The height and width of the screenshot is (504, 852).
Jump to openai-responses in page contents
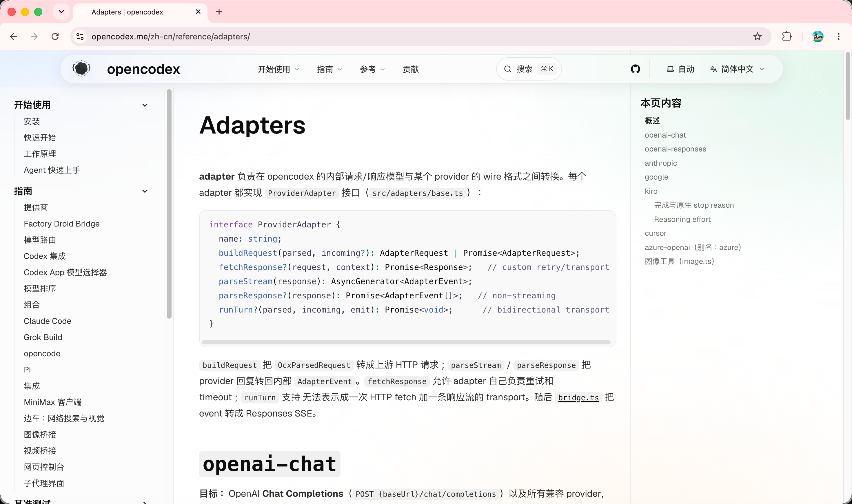click(x=675, y=149)
